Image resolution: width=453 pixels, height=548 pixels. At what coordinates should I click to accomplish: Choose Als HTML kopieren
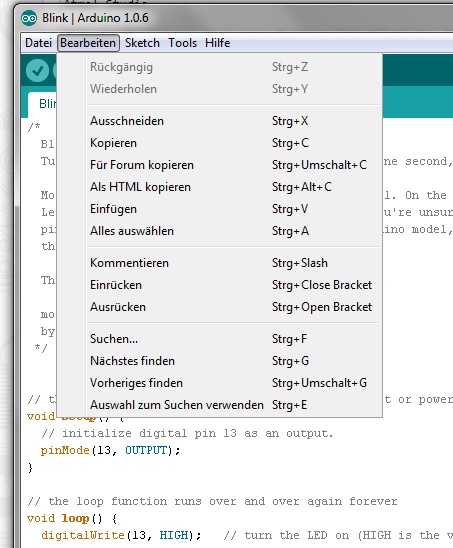point(233,187)
